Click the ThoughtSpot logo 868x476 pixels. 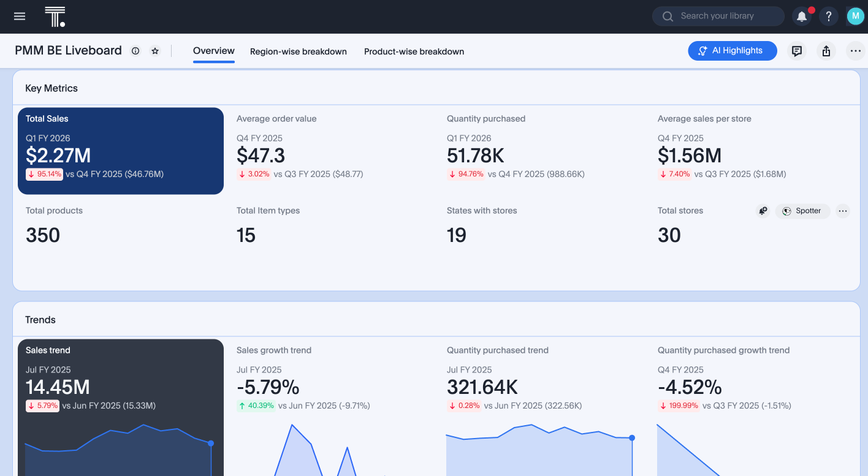click(55, 16)
